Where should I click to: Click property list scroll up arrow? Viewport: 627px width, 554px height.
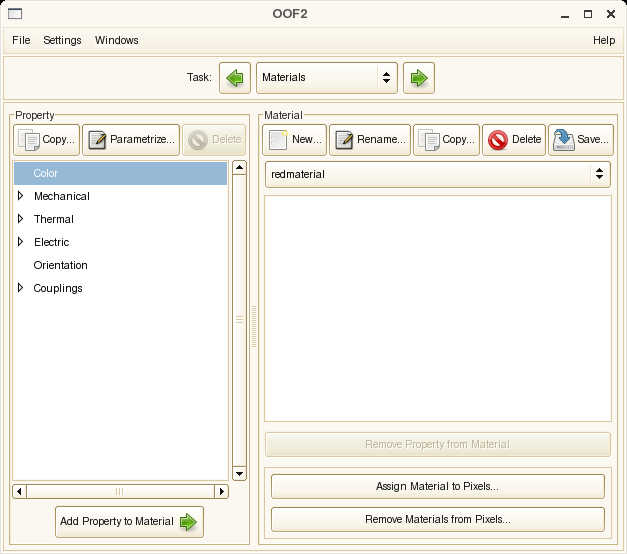tap(239, 167)
